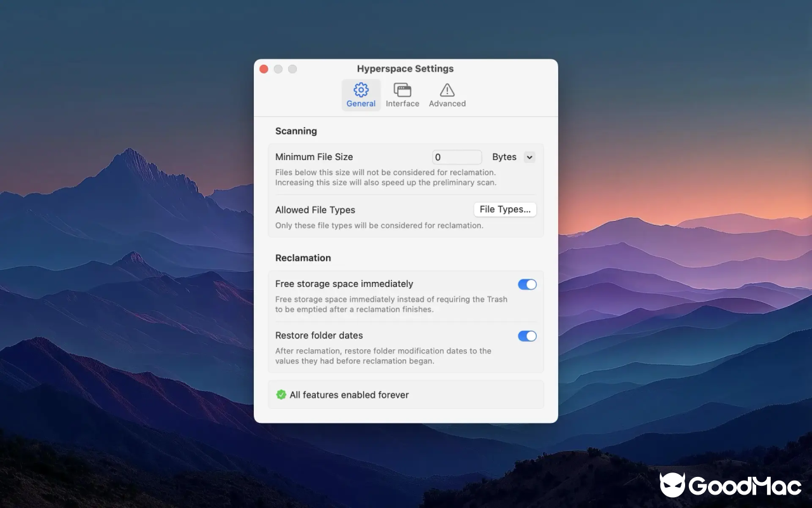Click the Allowed File Types label
Viewport: 812px width, 508px height.
tap(315, 210)
